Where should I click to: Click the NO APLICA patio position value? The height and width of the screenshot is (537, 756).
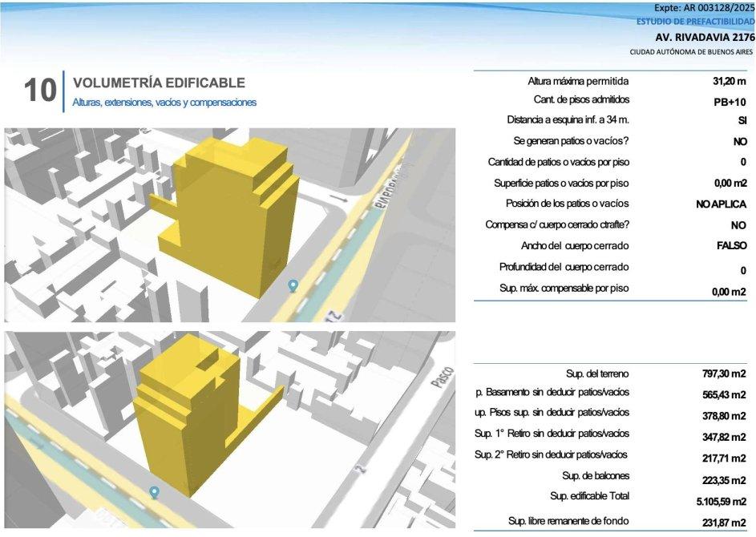click(x=722, y=204)
